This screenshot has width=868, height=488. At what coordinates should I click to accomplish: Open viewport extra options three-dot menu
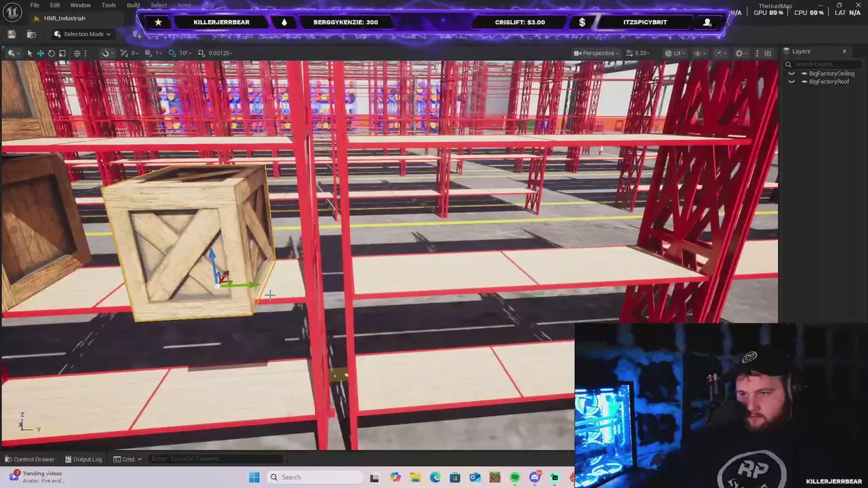coord(757,53)
